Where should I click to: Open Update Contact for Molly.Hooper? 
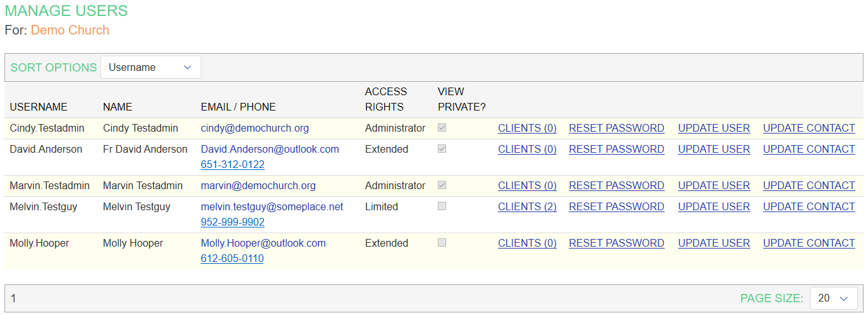pos(809,243)
